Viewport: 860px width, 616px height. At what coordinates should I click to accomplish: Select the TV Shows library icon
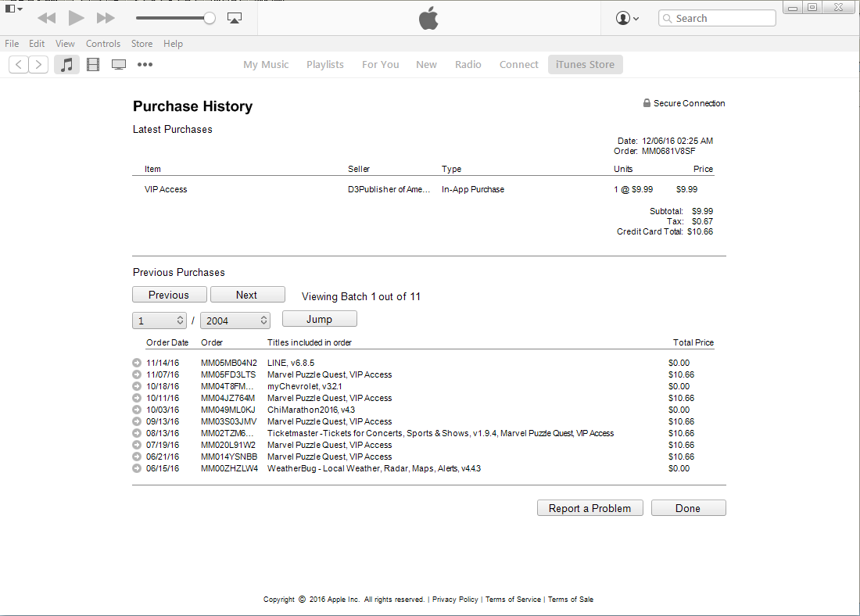click(119, 65)
